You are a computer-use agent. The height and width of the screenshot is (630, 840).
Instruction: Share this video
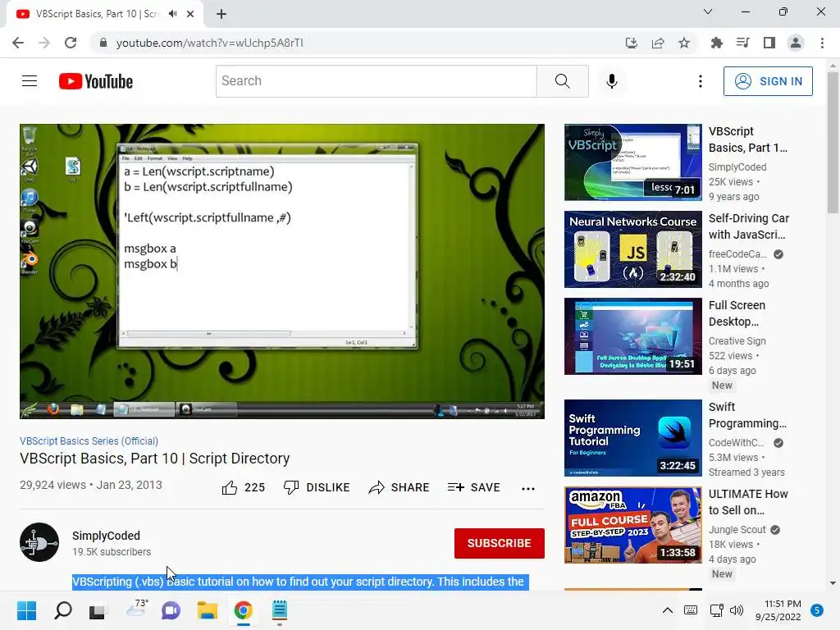[x=399, y=487]
